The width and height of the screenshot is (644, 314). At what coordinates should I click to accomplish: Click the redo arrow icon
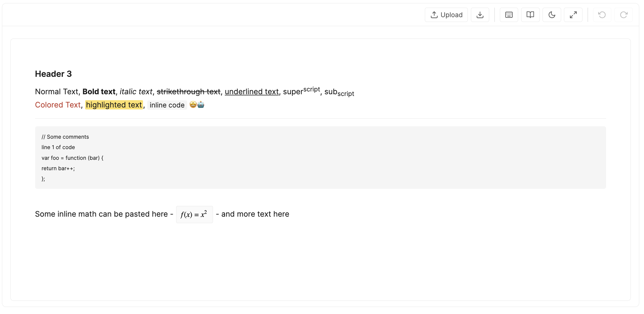click(624, 15)
